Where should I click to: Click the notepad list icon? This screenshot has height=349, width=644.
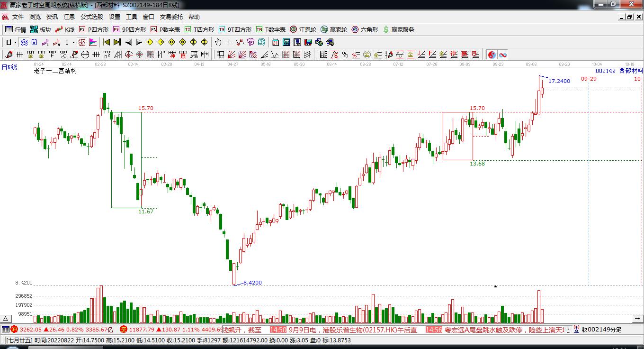pyautogui.click(x=297, y=42)
